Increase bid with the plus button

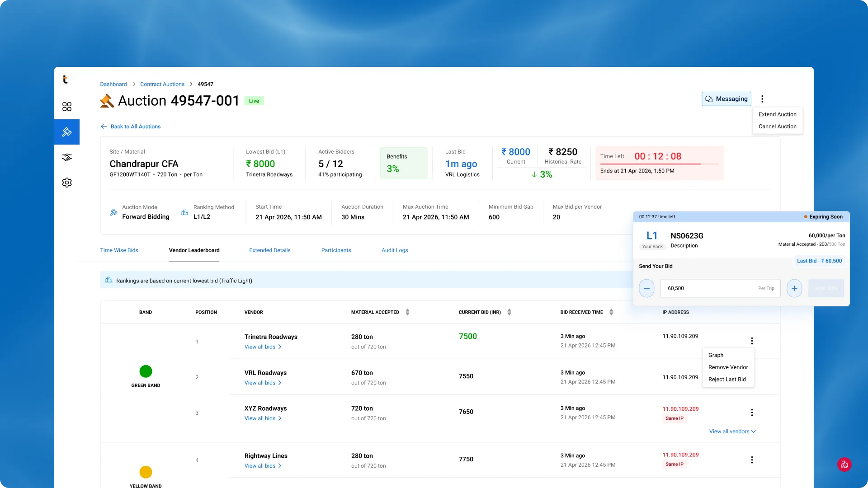(794, 288)
